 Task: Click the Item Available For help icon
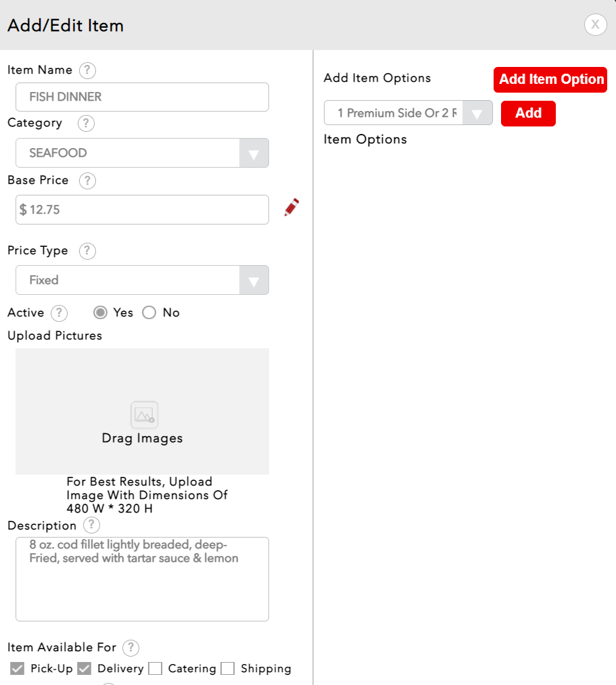point(131,648)
